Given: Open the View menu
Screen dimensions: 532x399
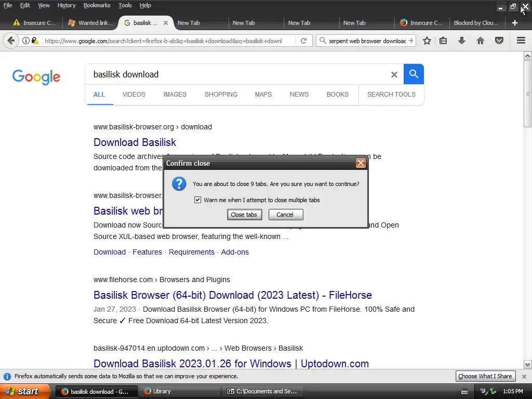Looking at the screenshot, I should click(x=44, y=5).
